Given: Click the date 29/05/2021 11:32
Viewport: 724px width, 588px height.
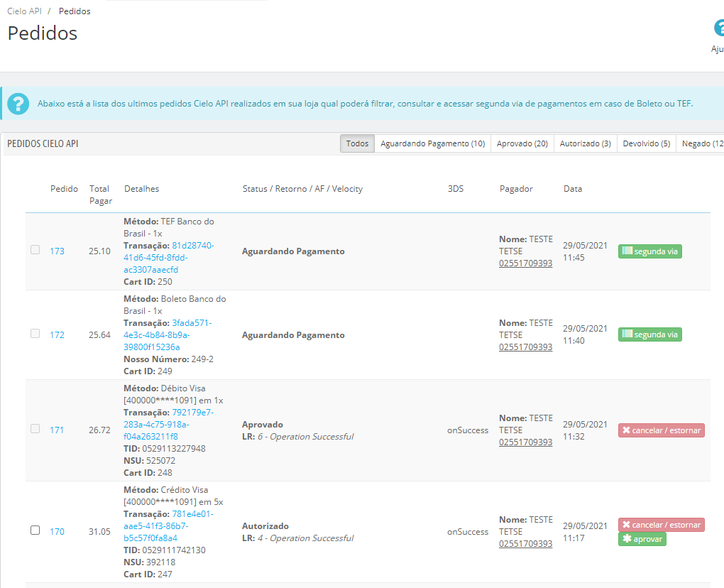Looking at the screenshot, I should point(585,430).
